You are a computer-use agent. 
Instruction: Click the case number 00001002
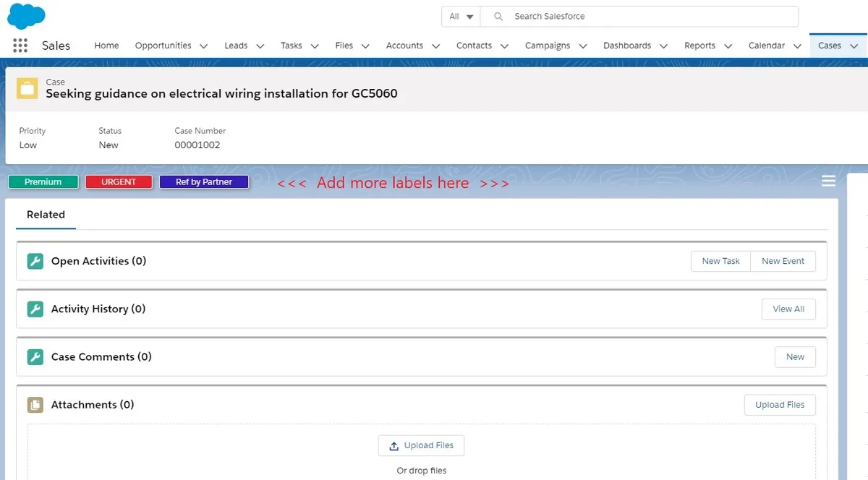[x=197, y=145]
